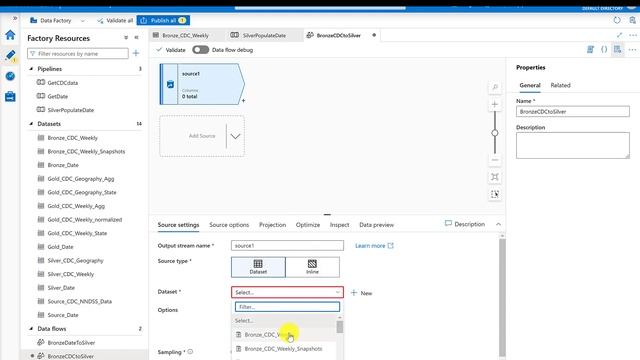This screenshot has width=640, height=360.
Task: Collapse the settings pane with chevron
Action: pyautogui.click(x=498, y=224)
